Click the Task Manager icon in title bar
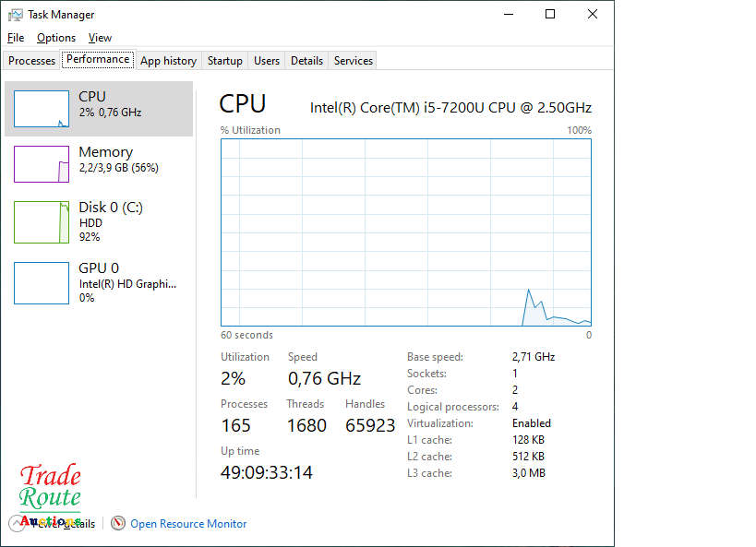756x547 pixels. [16, 15]
